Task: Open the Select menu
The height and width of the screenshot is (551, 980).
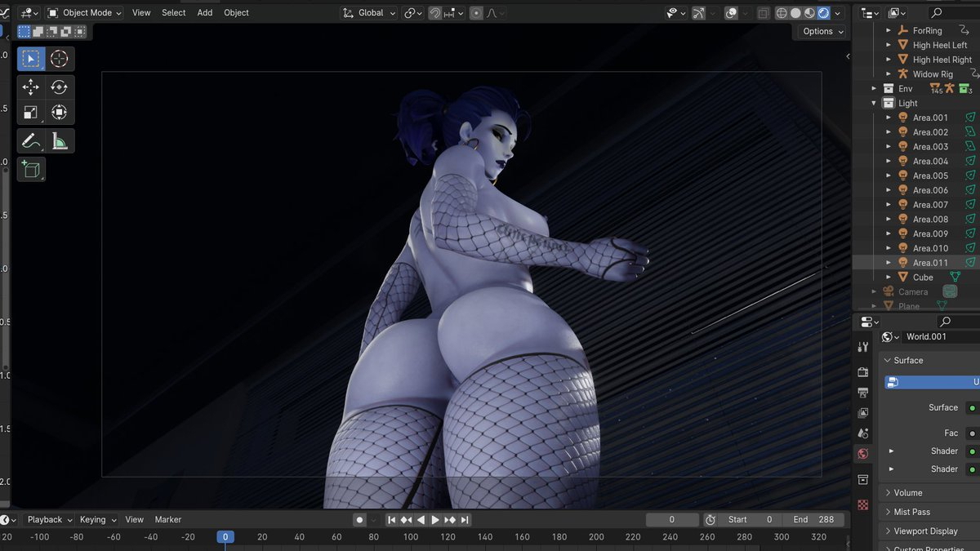Action: 174,13
